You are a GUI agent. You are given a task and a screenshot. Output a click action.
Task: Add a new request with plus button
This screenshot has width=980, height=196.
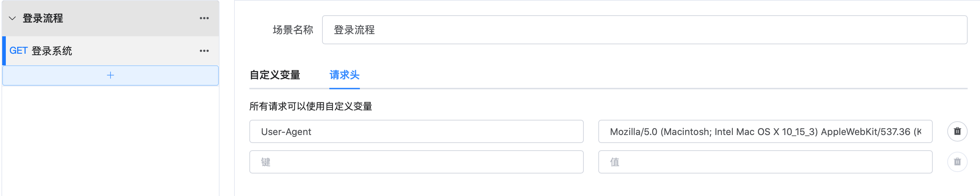tap(111, 75)
